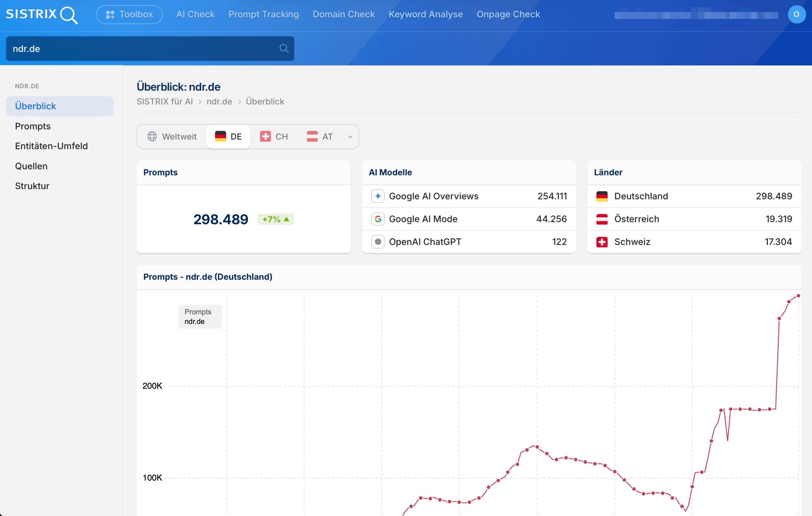Switch to the CH country tab

click(274, 137)
